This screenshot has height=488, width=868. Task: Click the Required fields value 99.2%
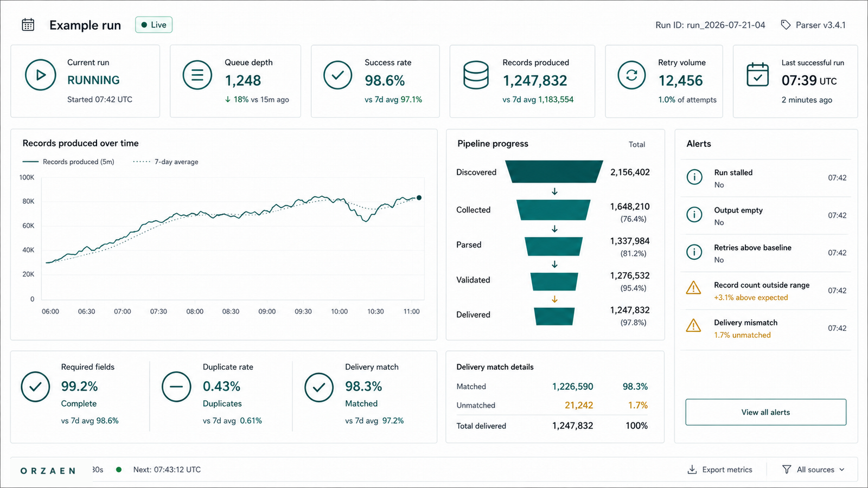(x=79, y=386)
